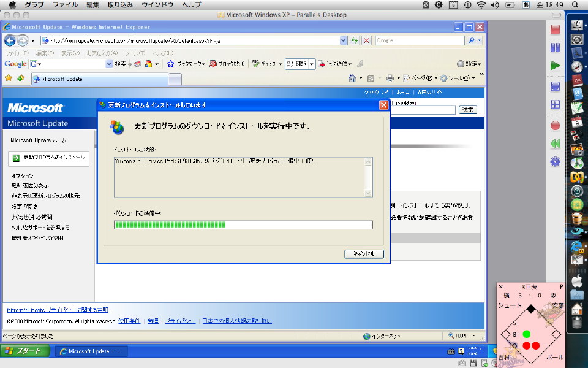Click the 更新プログラムのインストール sidebar button
This screenshot has height=368, width=588.
point(49,158)
